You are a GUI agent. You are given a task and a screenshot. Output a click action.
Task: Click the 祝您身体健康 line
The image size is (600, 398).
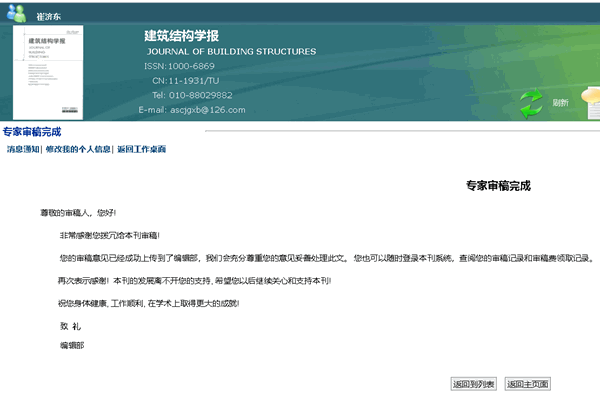pos(148,303)
